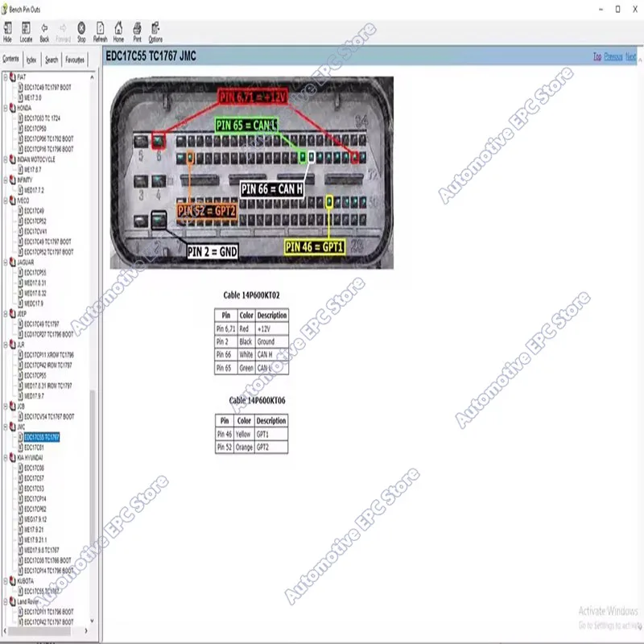This screenshot has height=644, width=644.
Task: Collapse the JEEP tree node
Action: click(x=6, y=314)
